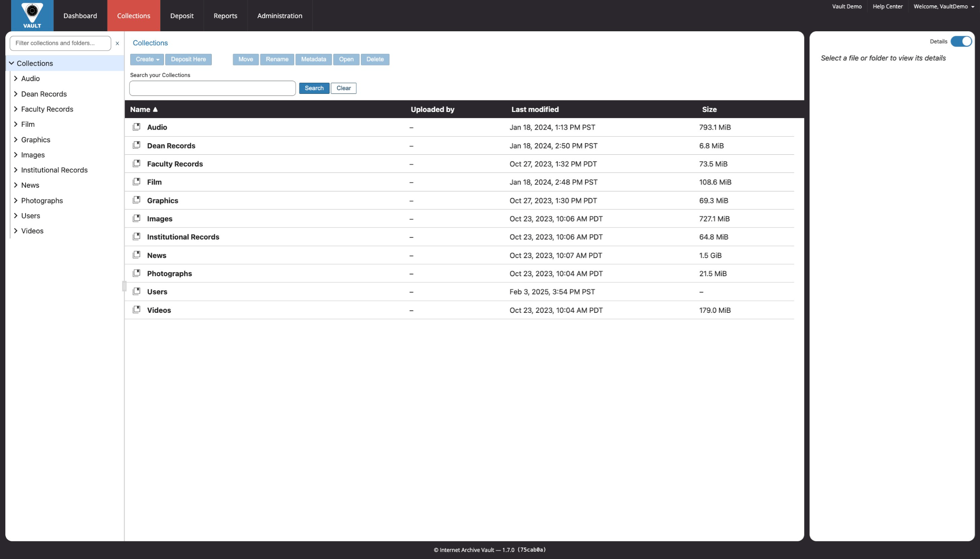Select the Collections navigation tab
Image resolution: width=980 pixels, height=559 pixels.
tap(133, 16)
